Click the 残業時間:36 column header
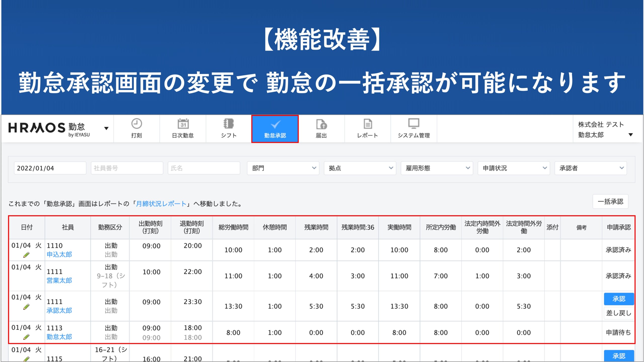The height and width of the screenshot is (362, 644). [358, 227]
